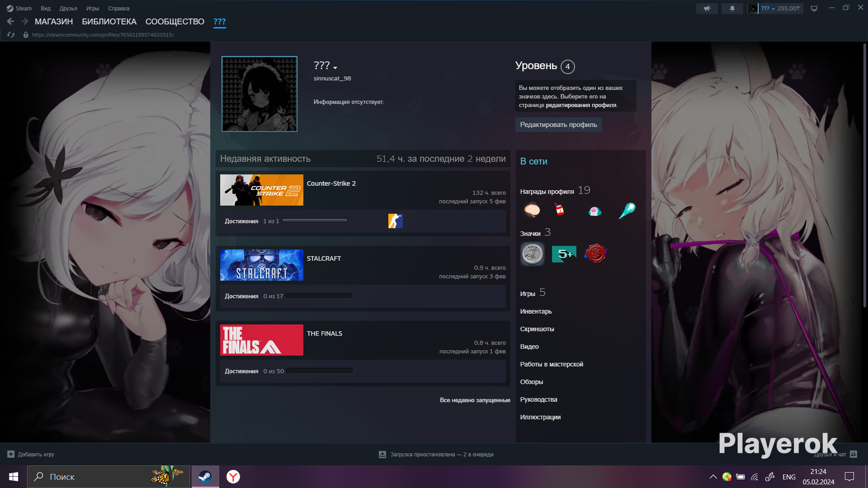Show hidden tray icons chevron

click(713, 477)
